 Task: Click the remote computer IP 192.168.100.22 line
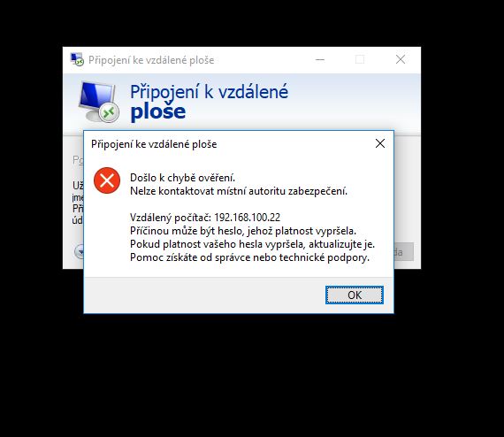[205, 218]
